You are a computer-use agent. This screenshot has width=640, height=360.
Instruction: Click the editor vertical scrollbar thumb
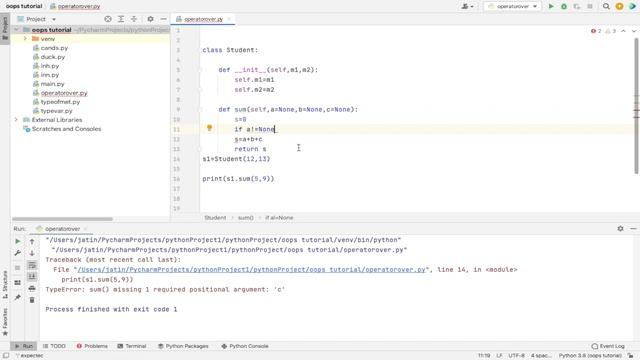(x=636, y=106)
